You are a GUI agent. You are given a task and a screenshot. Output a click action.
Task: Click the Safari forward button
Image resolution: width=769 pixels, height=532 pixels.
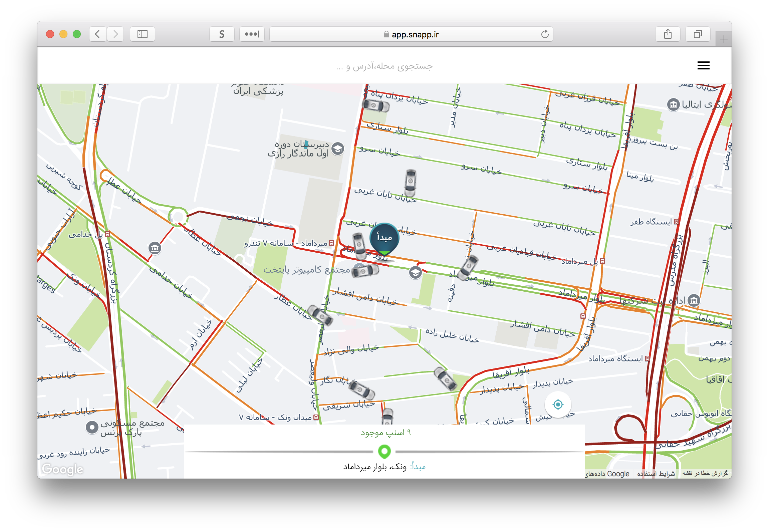coord(115,34)
